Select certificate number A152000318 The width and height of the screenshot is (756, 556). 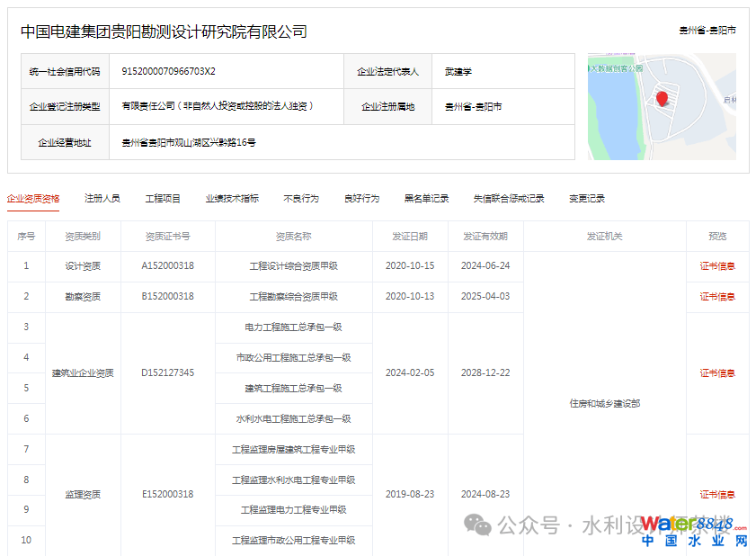tap(168, 266)
